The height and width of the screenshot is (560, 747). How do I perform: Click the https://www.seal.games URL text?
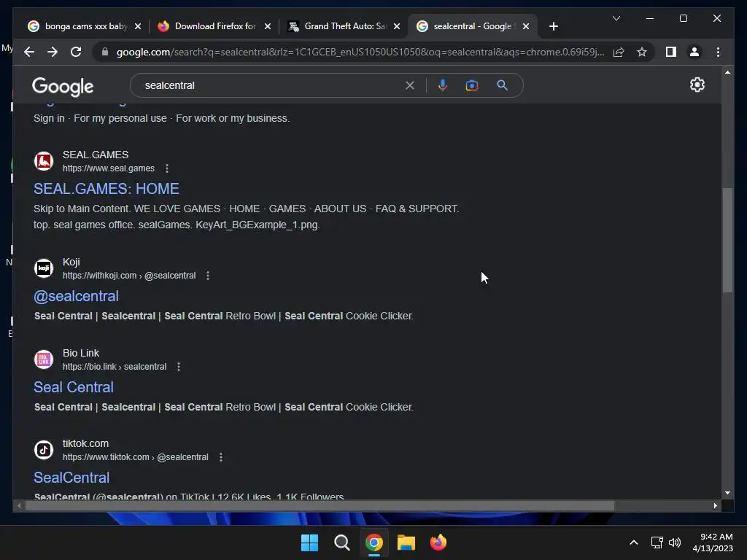pyautogui.click(x=109, y=168)
